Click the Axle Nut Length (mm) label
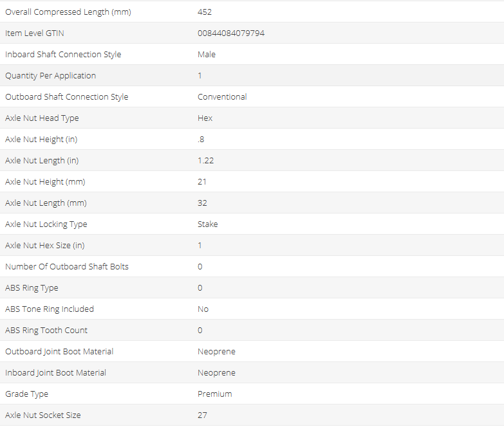 tap(46, 203)
